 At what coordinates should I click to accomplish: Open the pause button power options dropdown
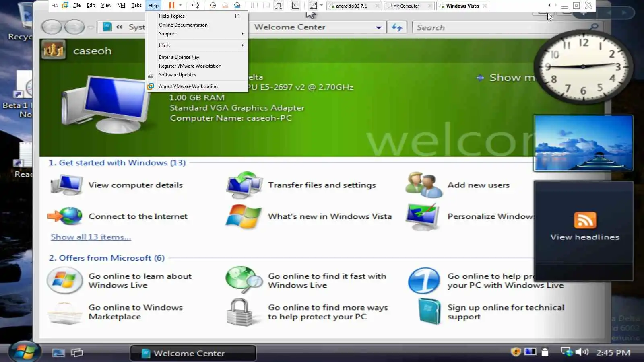coord(180,6)
